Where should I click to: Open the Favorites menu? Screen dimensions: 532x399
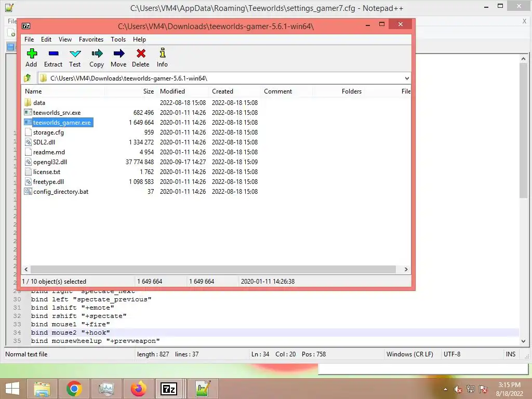pos(91,39)
